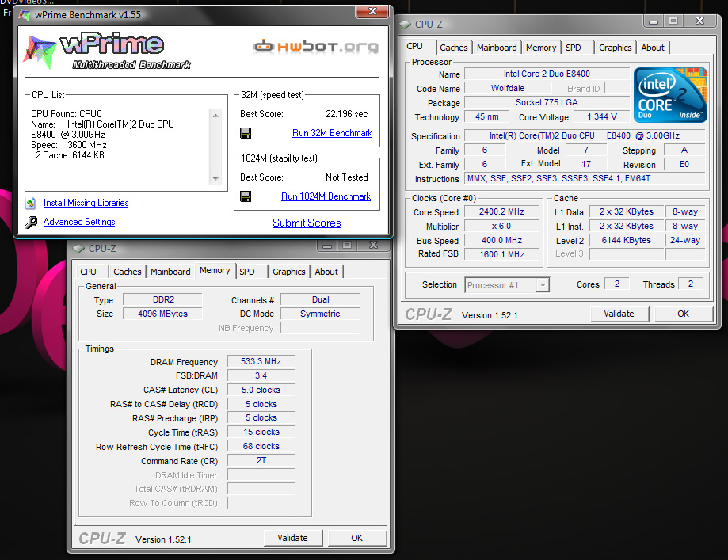
Task: Click the Level 2 cache value 6144 KBytes
Action: (x=627, y=240)
